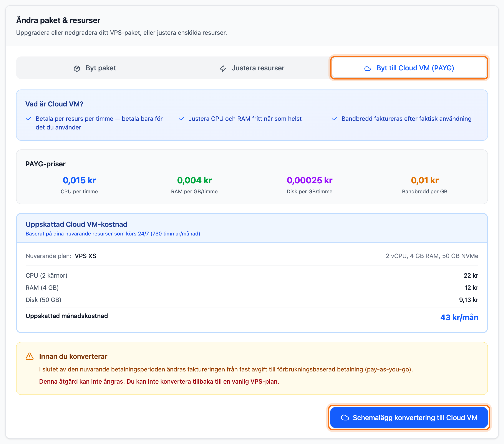Click the cloud icon on the Schemalägg button

point(345,418)
